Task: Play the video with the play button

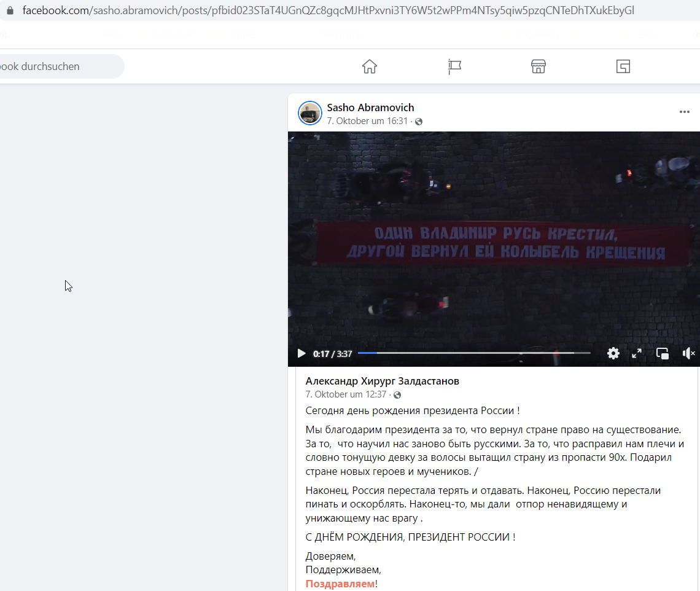Action: [301, 354]
